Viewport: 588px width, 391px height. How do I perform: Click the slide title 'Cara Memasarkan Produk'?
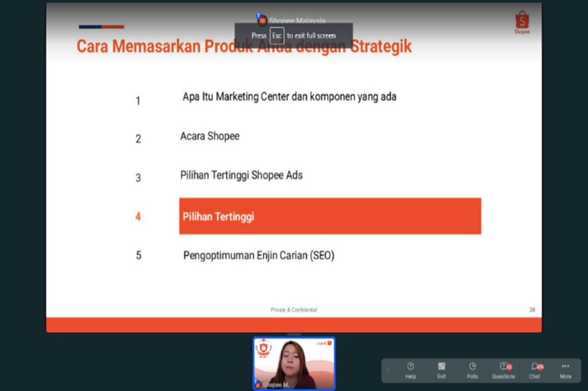click(x=164, y=47)
